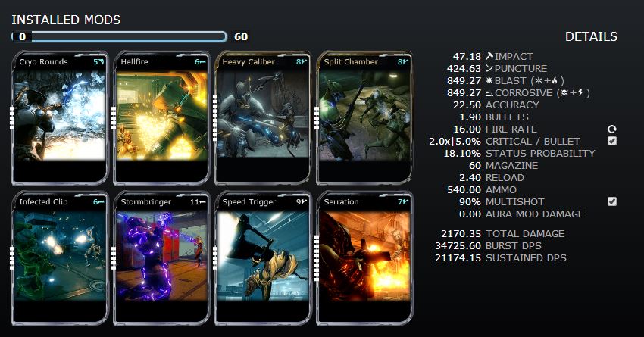Viewport: 644px width, 337px height.
Task: Click the mod capacity progress bar
Action: pyautogui.click(x=120, y=36)
